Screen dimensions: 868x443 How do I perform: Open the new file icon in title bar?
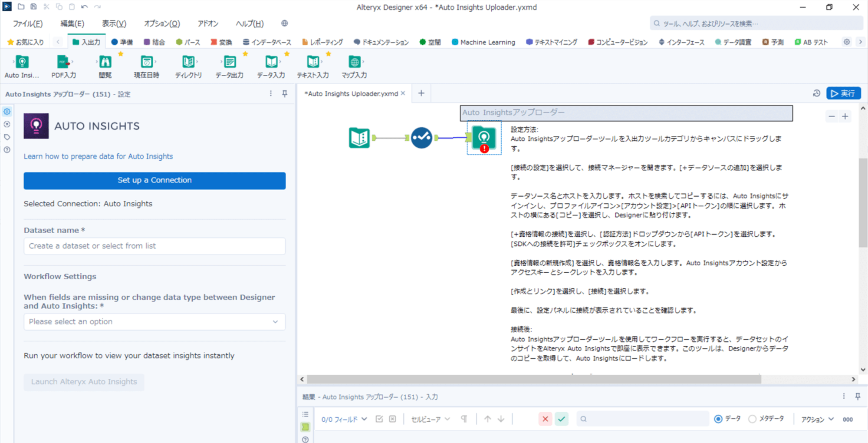point(21,7)
